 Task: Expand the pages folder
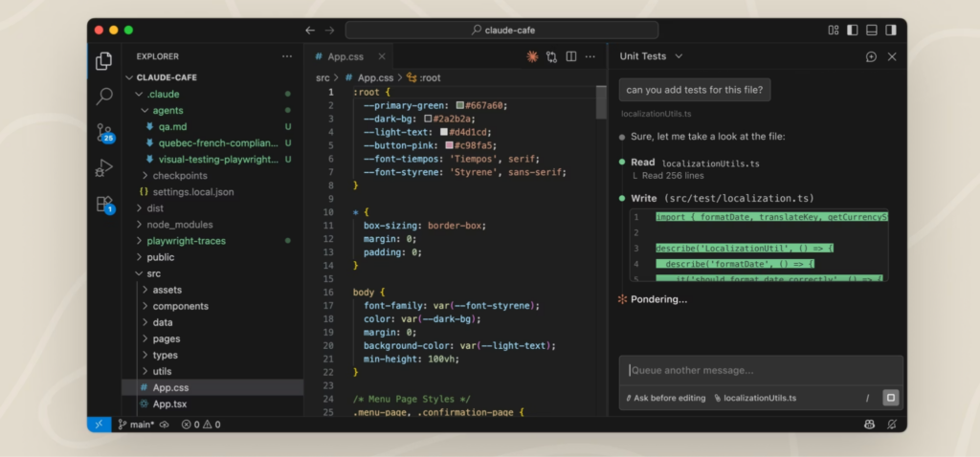click(x=167, y=338)
